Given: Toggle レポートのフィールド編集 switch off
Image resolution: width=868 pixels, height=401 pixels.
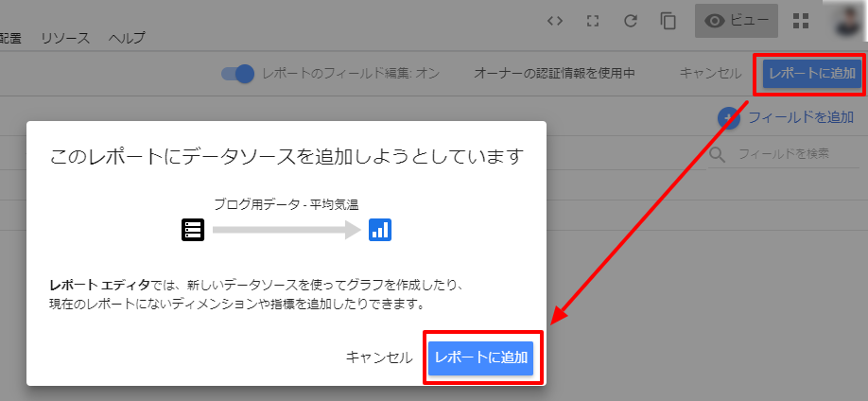Looking at the screenshot, I should point(239,74).
